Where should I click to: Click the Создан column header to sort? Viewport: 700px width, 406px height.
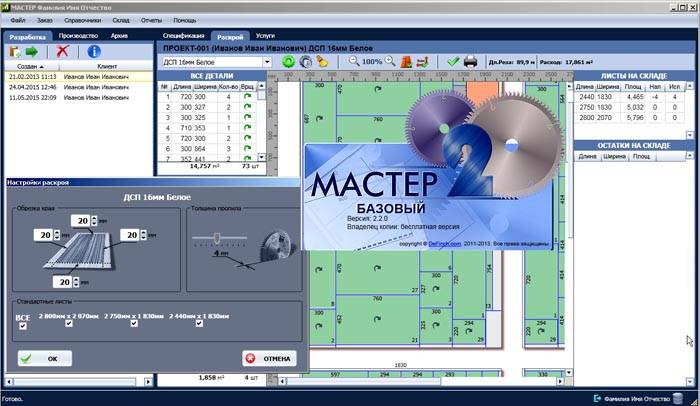click(x=29, y=64)
